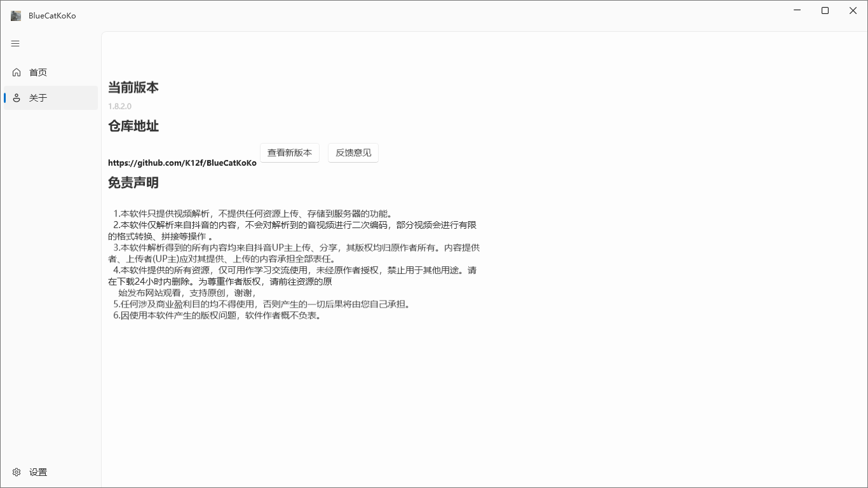Image resolution: width=868 pixels, height=488 pixels.
Task: Click the 当前版本 heading
Action: point(133,87)
